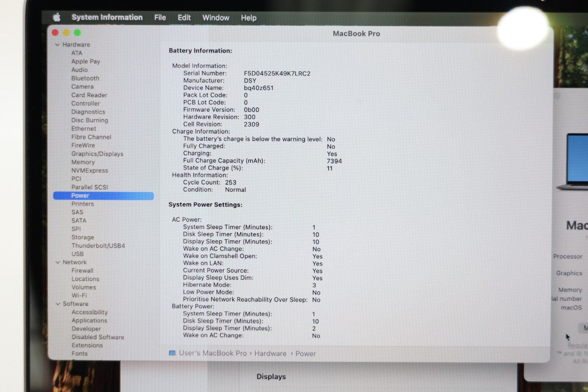
Task: Open the Help menu
Action: (x=248, y=18)
